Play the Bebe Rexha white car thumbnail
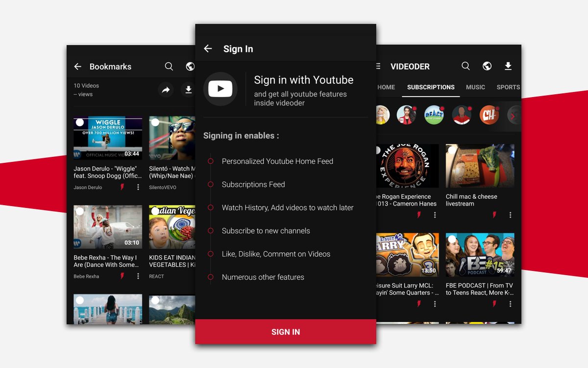This screenshot has width=588, height=368. click(108, 227)
